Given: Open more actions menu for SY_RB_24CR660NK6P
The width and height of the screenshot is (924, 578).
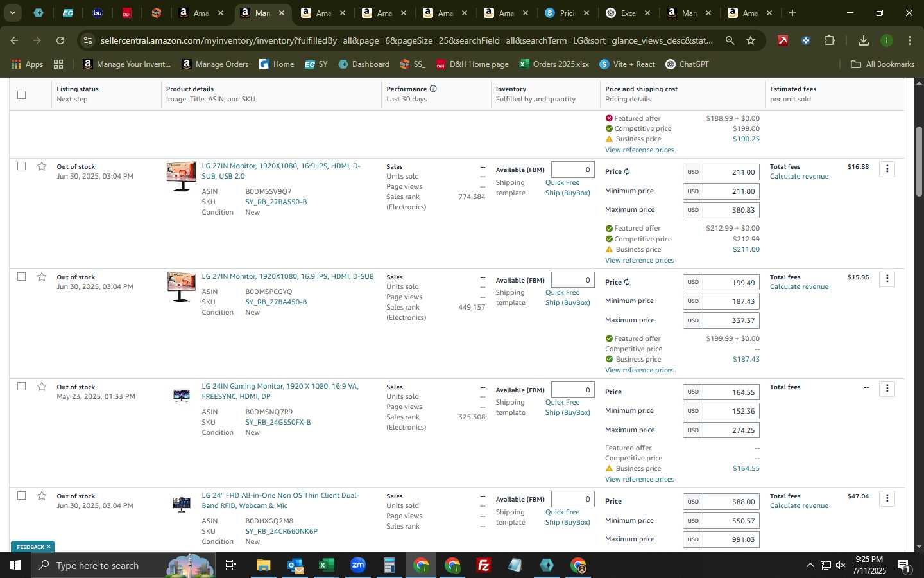Looking at the screenshot, I should [x=887, y=498].
